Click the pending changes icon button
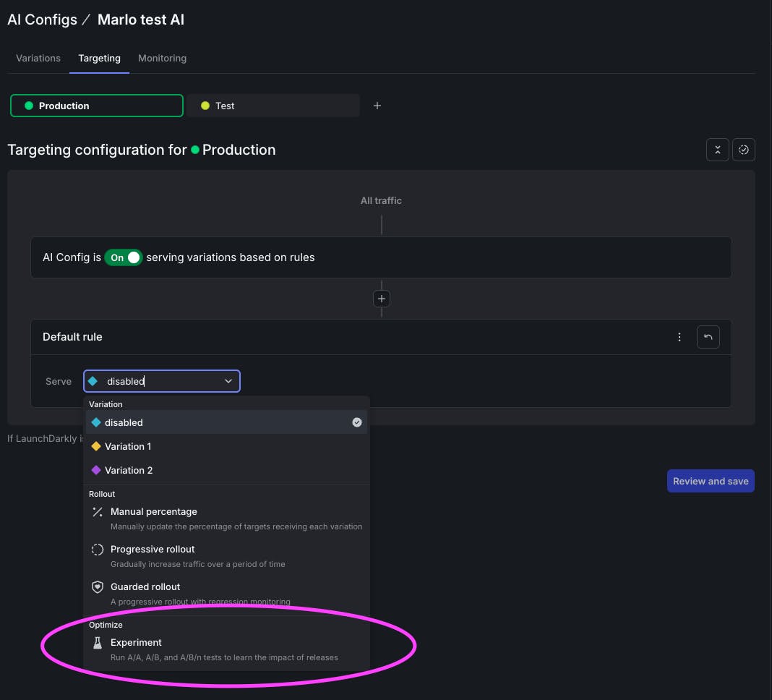The width and height of the screenshot is (772, 700). tap(743, 150)
